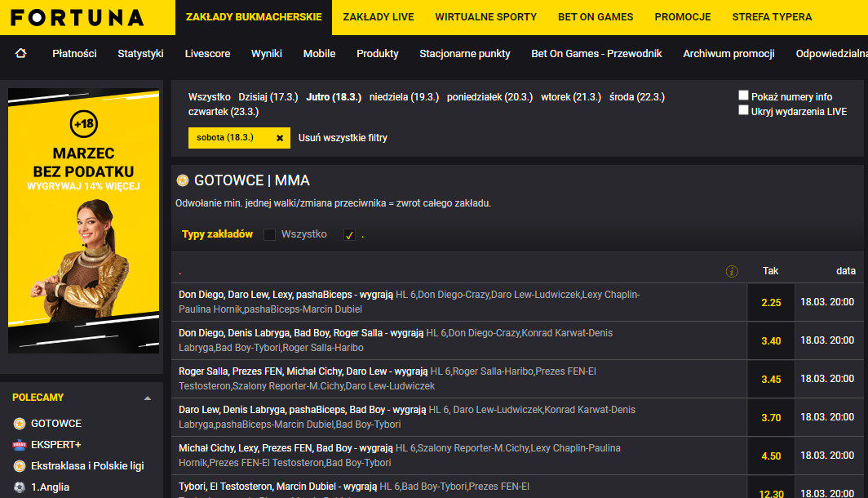Click the EKSPERT+ icon in sidebar
Screen dimensions: 868x498
pyautogui.click(x=20, y=445)
